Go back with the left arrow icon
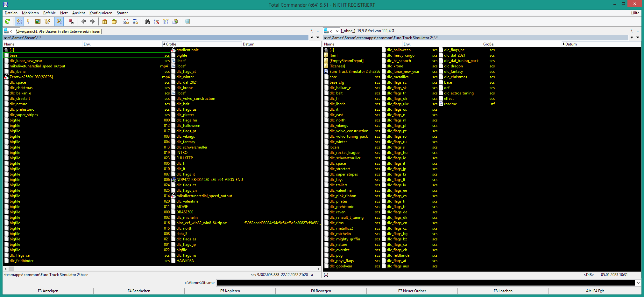This screenshot has width=644, height=297. coord(83,21)
